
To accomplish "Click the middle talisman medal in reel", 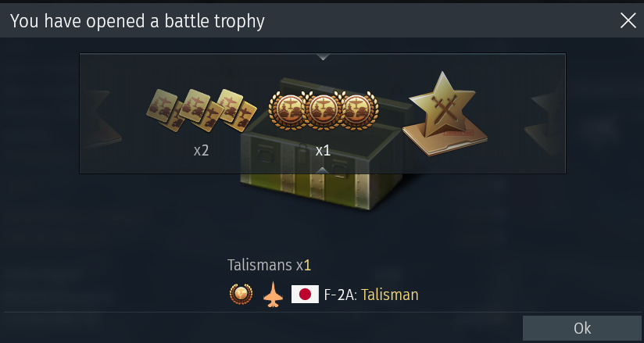I will point(324,110).
